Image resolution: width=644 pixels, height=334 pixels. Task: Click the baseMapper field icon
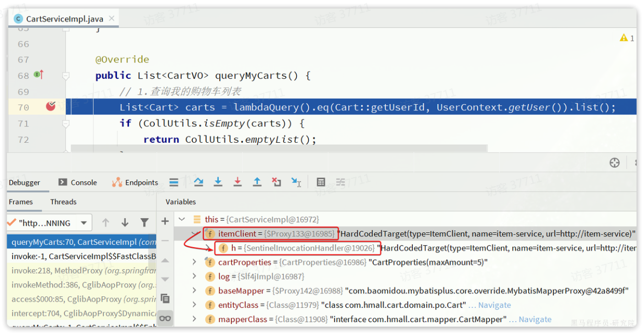click(210, 291)
